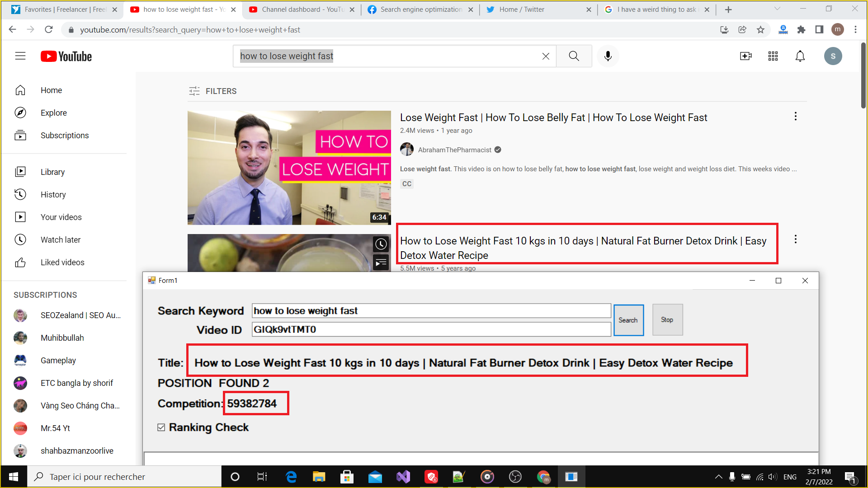Expand the system tray hidden icons
The width and height of the screenshot is (868, 488).
point(718,477)
